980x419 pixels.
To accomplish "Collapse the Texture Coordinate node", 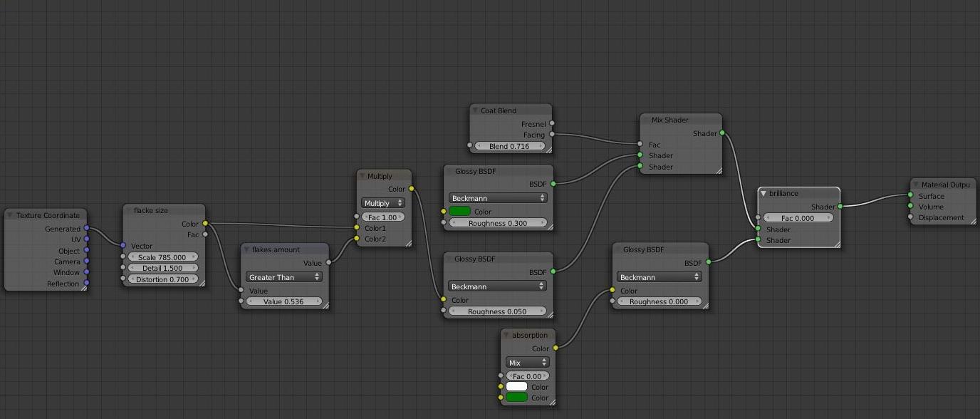I will [11, 215].
